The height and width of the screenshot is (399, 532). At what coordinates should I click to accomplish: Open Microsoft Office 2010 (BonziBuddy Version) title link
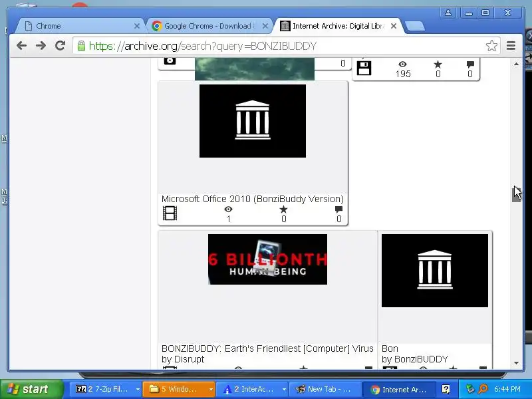click(253, 199)
